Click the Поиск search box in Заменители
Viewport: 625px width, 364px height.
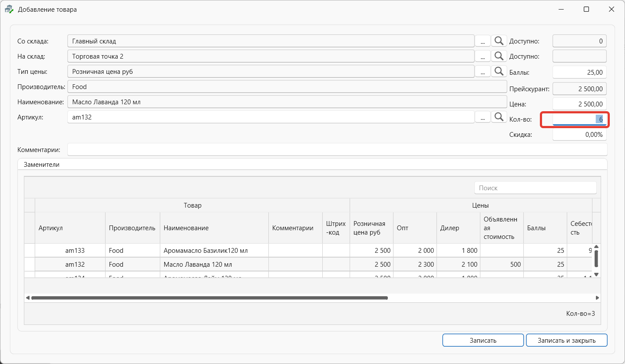(535, 188)
